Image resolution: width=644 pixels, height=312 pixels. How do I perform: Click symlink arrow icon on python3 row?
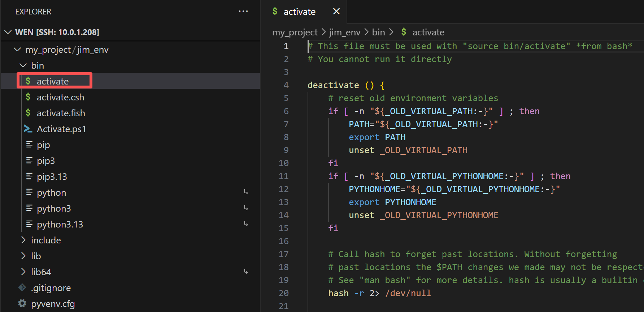pyautogui.click(x=246, y=208)
